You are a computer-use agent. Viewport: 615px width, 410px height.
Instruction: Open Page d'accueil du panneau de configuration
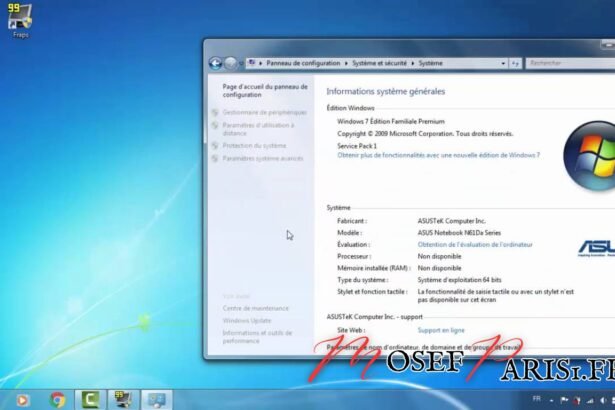pyautogui.click(x=265, y=91)
